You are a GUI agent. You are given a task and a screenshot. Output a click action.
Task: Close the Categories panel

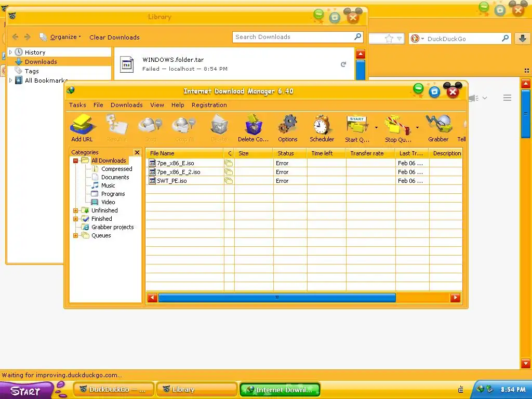coord(137,152)
